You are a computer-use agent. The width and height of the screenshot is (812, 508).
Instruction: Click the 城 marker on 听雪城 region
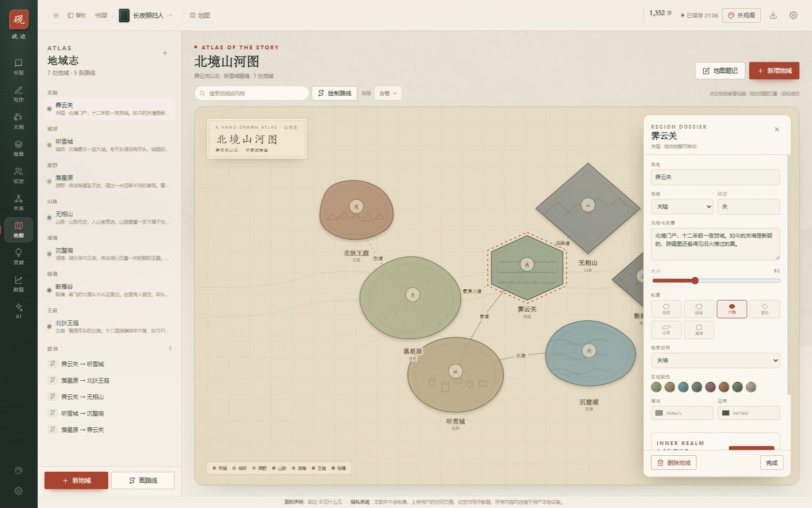pos(455,371)
